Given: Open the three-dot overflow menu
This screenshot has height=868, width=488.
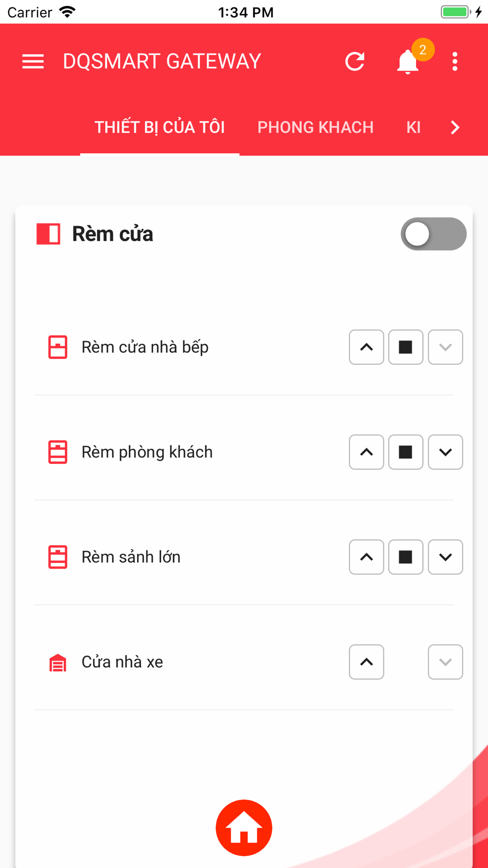Looking at the screenshot, I should [x=455, y=62].
